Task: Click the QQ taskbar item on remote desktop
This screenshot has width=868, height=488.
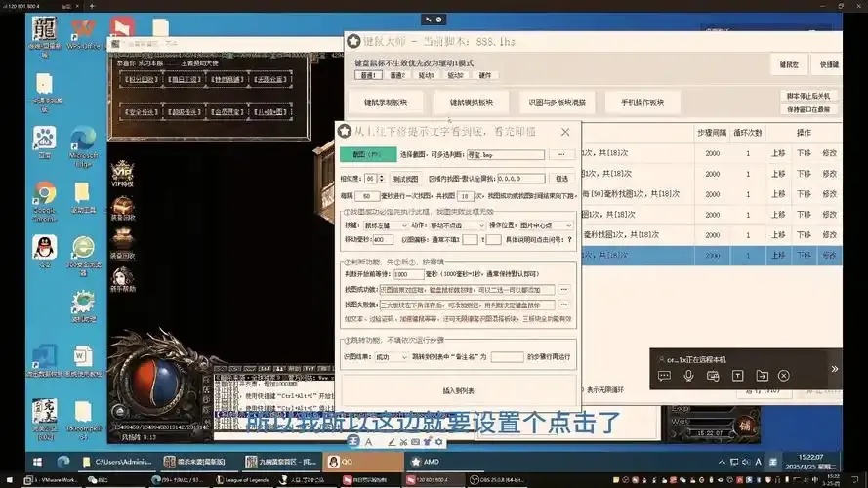Action: [364, 462]
